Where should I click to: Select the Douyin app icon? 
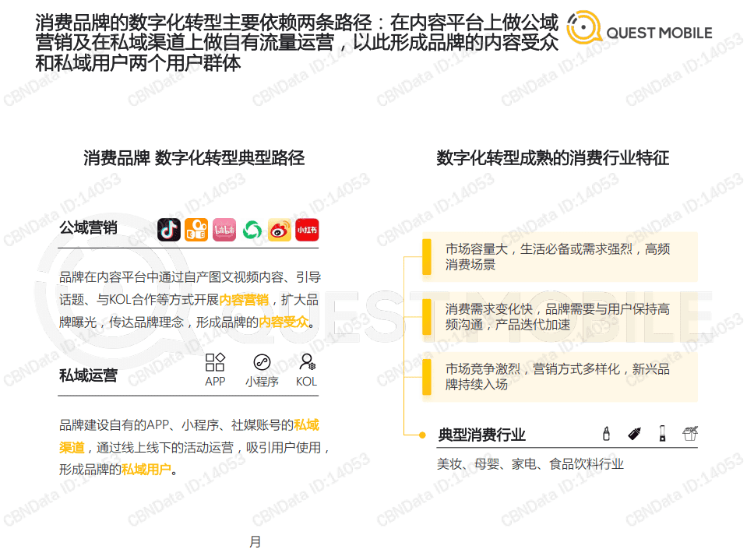(x=169, y=229)
